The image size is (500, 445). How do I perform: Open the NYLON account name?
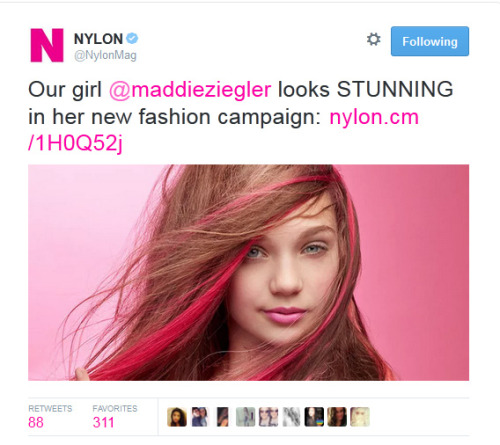(x=98, y=39)
